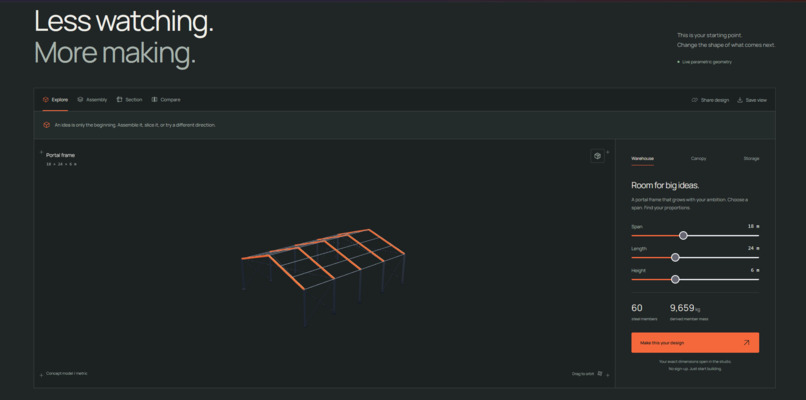Image resolution: width=806 pixels, height=400 pixels.
Task: Click 'No sign up. Just start building.' text
Action: click(x=695, y=369)
